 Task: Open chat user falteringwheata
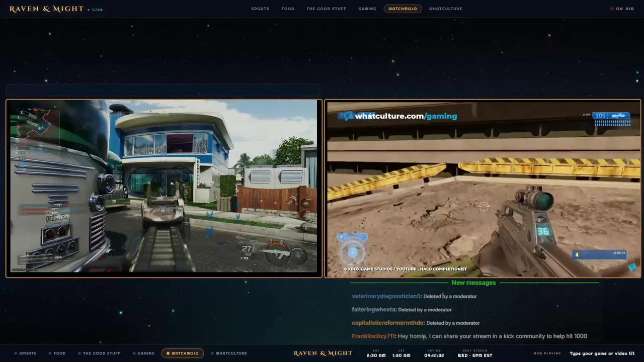pos(374,310)
